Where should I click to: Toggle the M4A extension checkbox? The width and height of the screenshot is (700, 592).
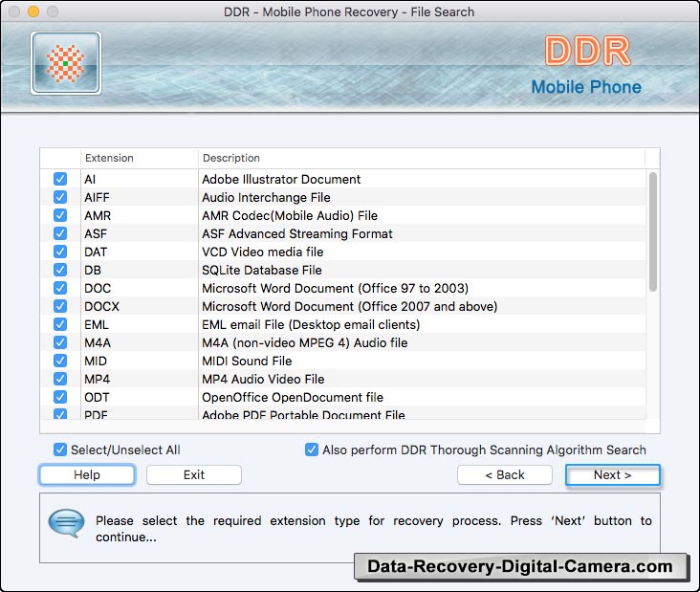coord(60,342)
